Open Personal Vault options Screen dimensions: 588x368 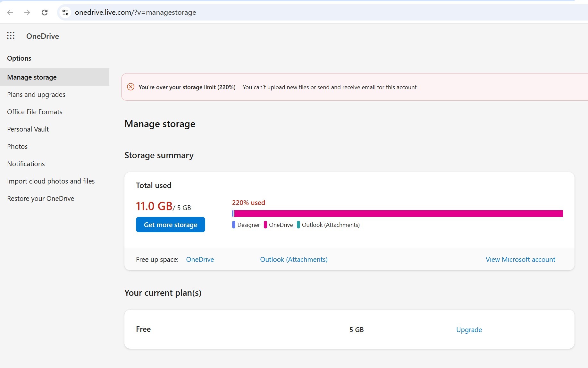point(28,129)
